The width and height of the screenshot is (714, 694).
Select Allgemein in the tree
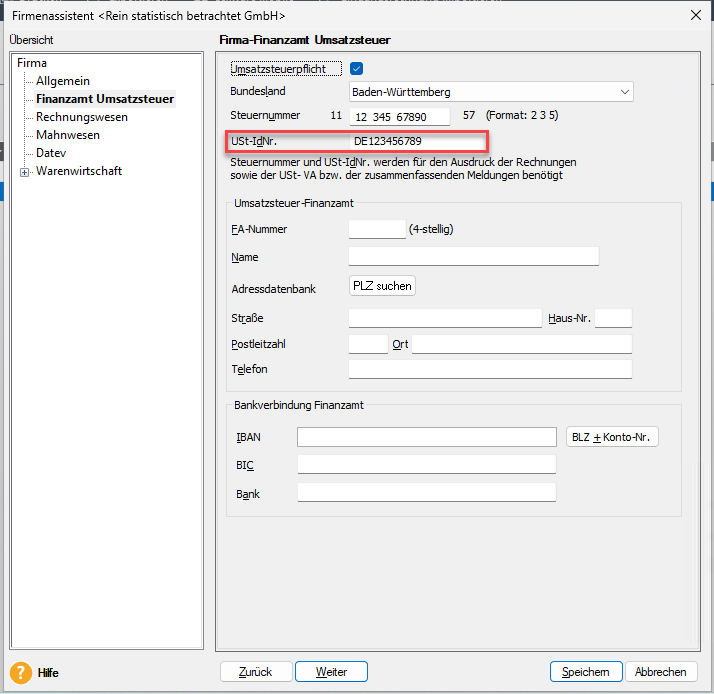[x=63, y=81]
